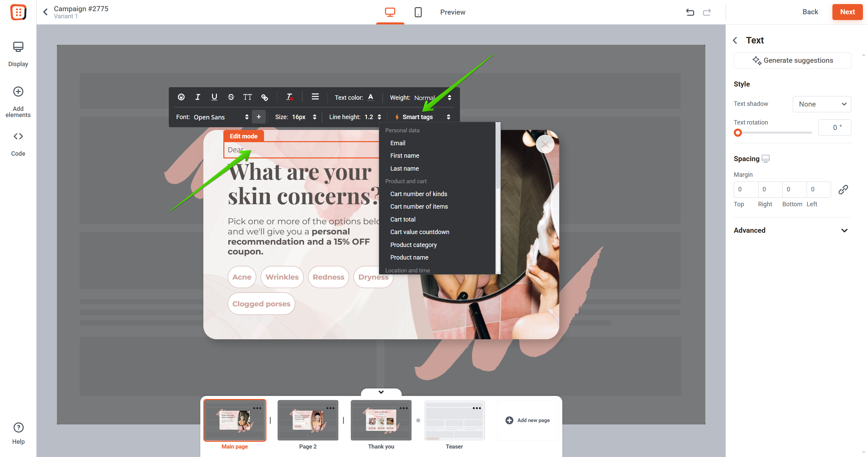Click the Top margin input field

click(746, 189)
